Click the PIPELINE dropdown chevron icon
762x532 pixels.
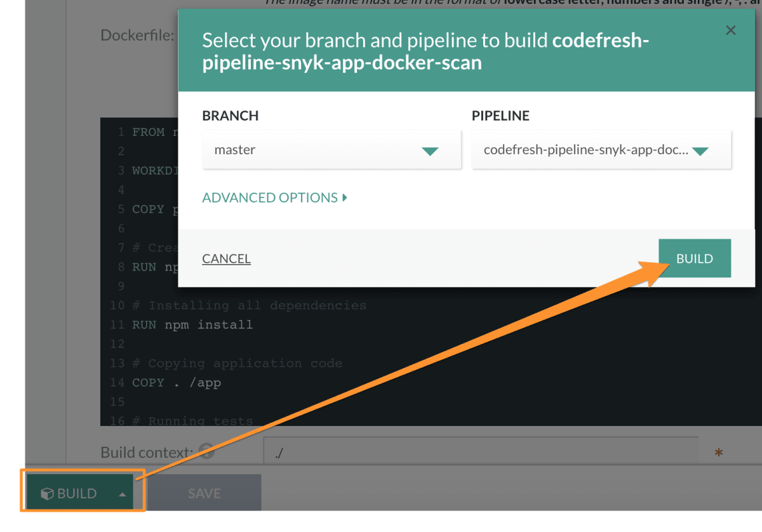(700, 150)
